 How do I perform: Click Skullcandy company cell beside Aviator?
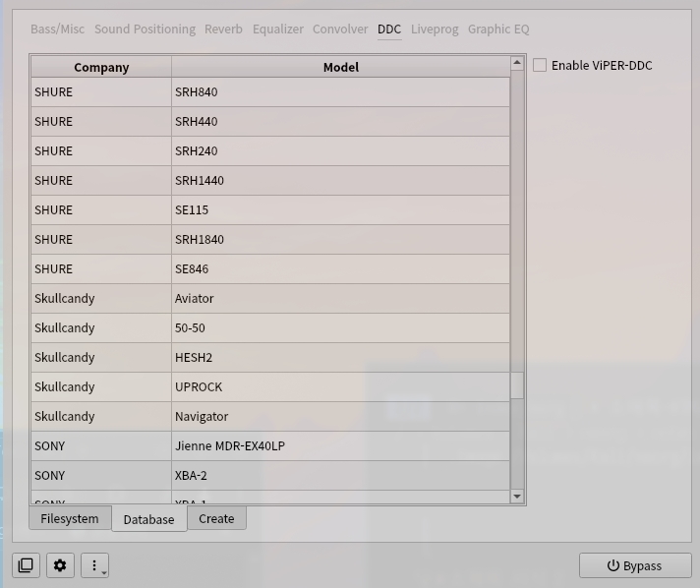[101, 298]
